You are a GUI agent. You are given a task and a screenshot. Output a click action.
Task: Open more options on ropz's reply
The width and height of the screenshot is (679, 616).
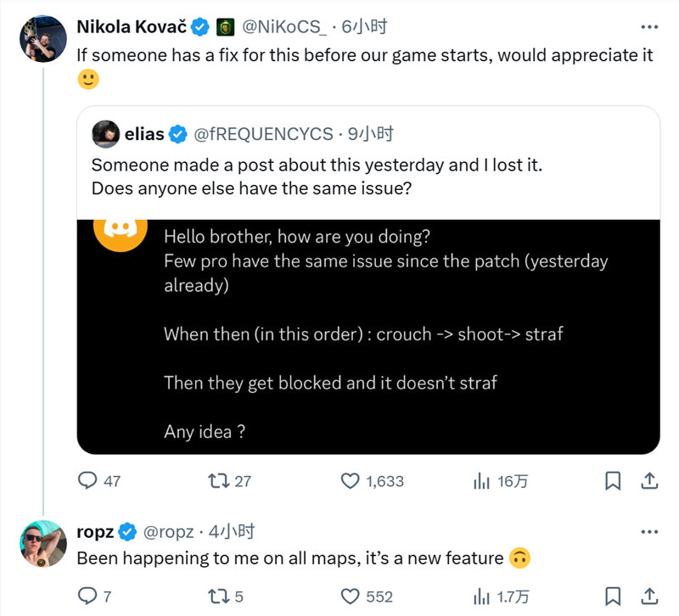(x=649, y=532)
